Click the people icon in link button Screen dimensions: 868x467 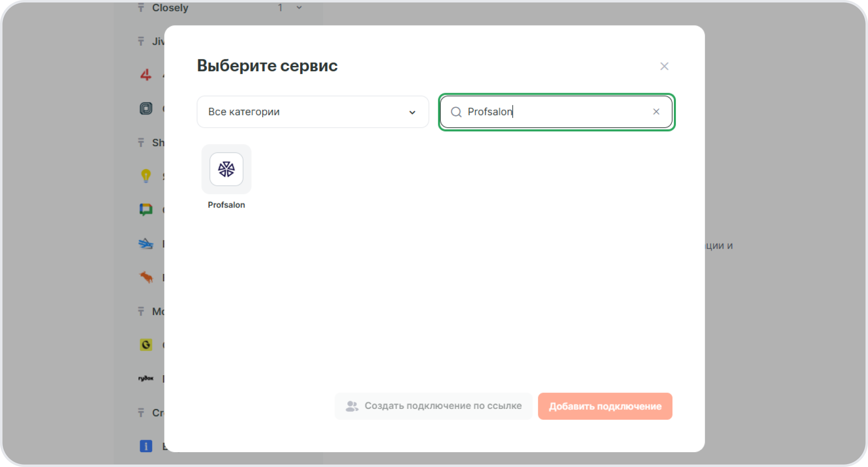click(x=352, y=406)
